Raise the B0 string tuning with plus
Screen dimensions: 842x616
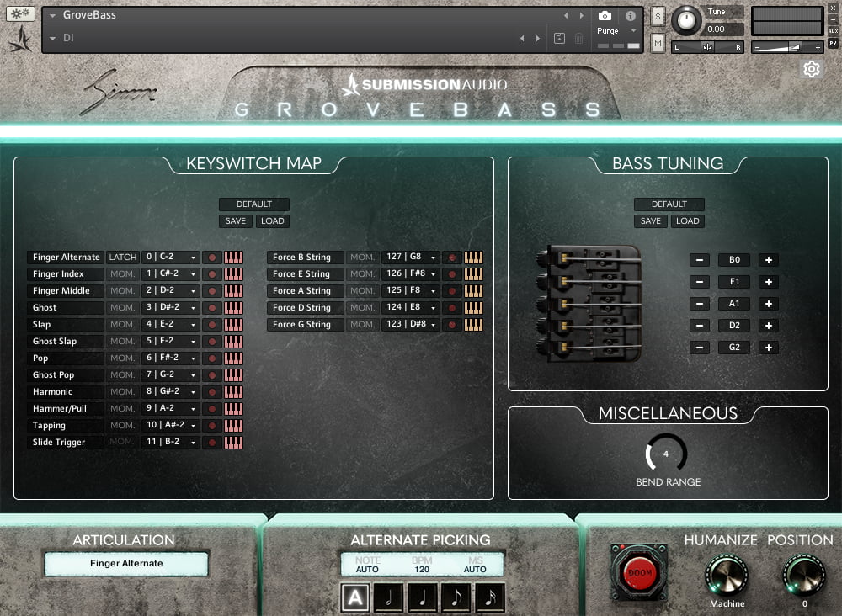768,260
